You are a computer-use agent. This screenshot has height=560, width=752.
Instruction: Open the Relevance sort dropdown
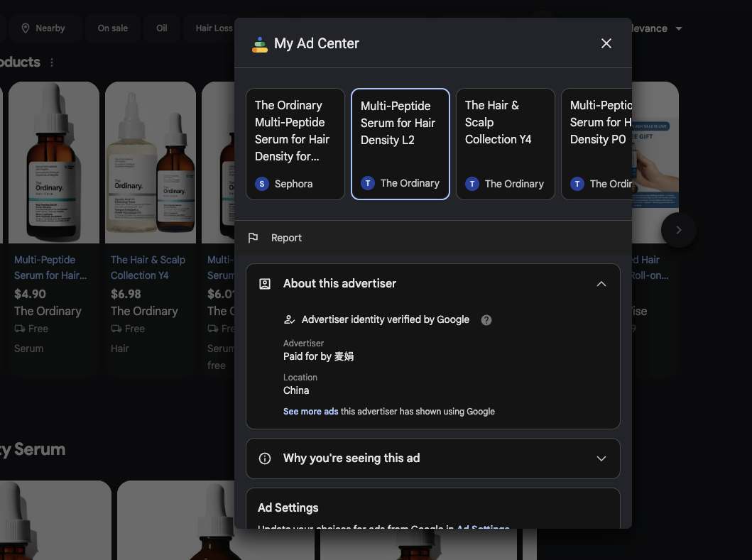tap(656, 29)
